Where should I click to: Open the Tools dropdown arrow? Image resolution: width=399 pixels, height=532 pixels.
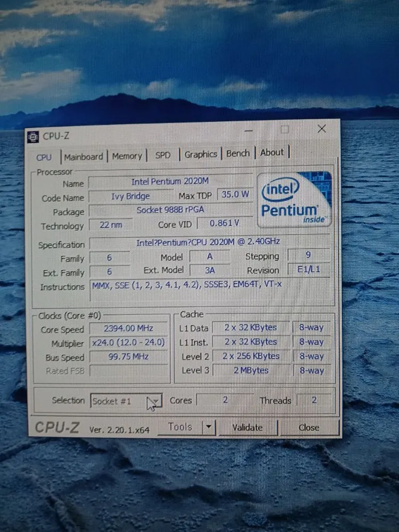coord(209,427)
